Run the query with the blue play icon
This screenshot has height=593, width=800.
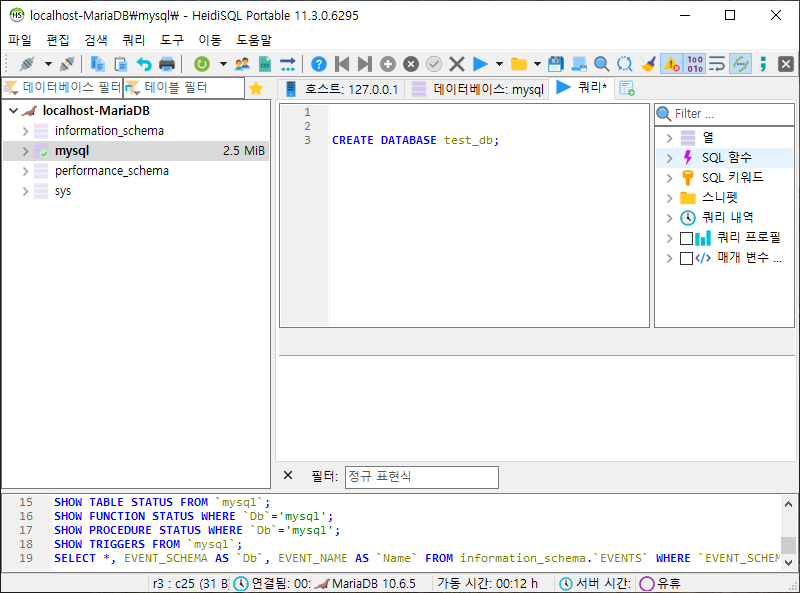[480, 64]
